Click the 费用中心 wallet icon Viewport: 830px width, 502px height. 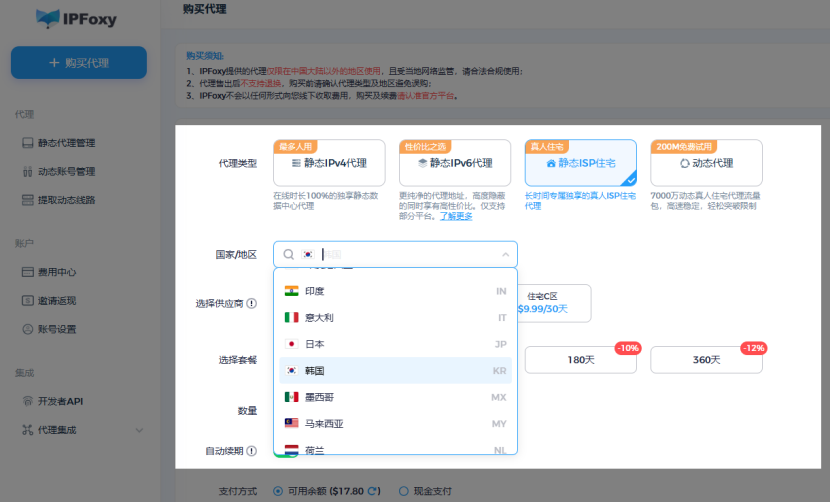(28, 272)
